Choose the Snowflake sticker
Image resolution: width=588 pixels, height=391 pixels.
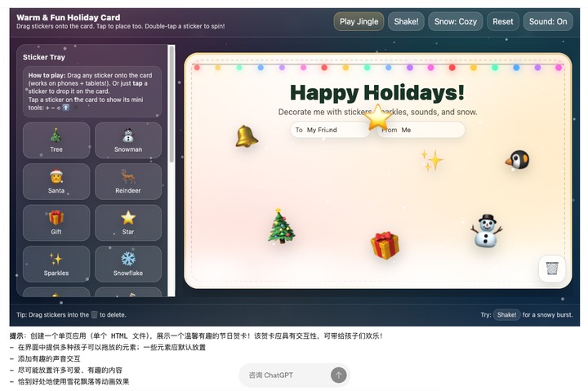[128, 264]
